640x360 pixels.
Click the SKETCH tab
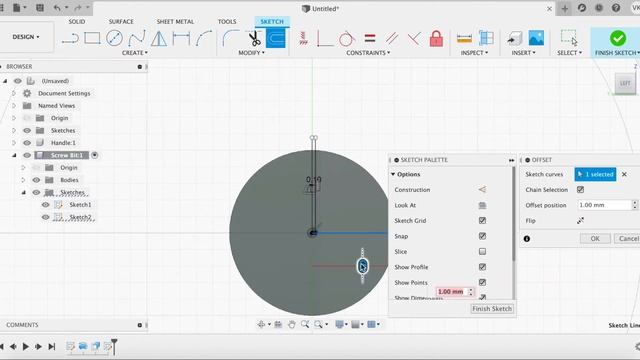pyautogui.click(x=272, y=22)
